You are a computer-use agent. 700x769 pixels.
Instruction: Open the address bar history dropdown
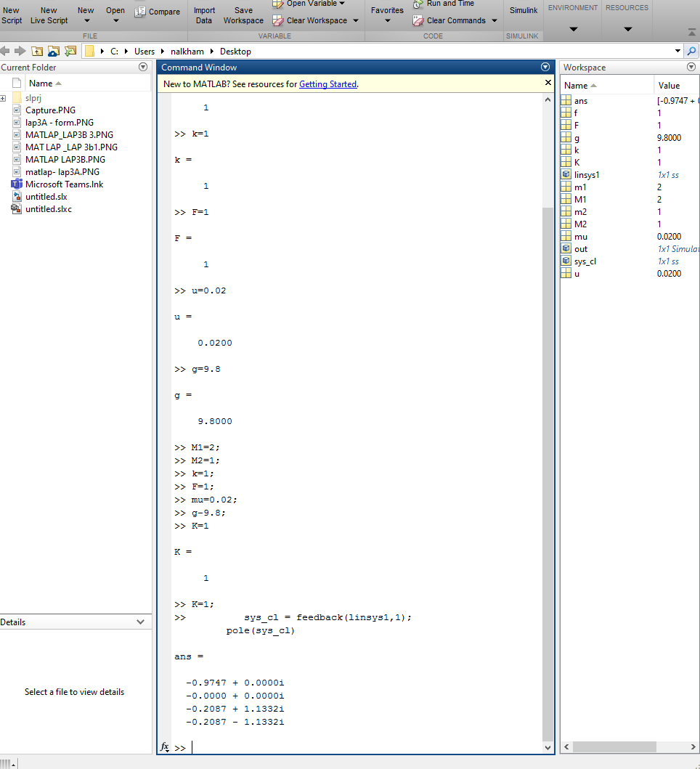pos(677,51)
